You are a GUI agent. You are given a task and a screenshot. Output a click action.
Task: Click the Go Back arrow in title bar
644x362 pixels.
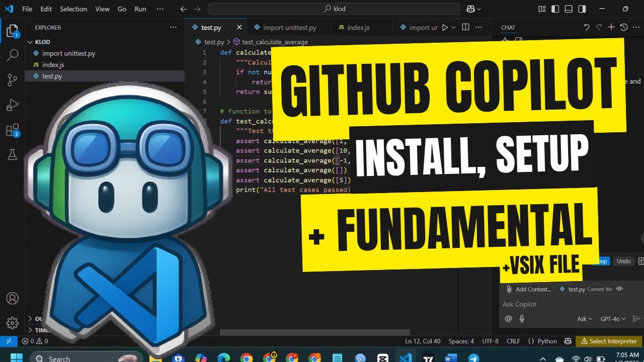tap(184, 9)
